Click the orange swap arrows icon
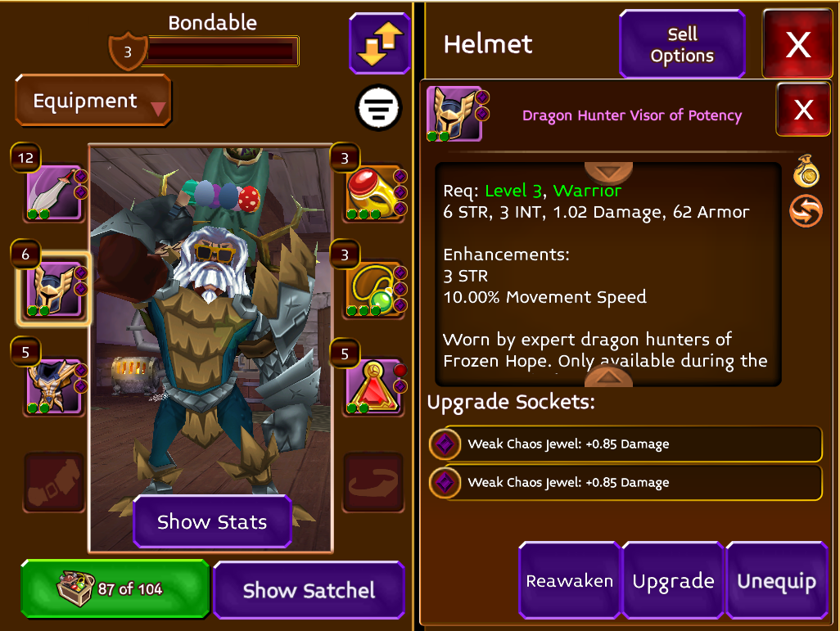This screenshot has height=631, width=840. [x=806, y=211]
